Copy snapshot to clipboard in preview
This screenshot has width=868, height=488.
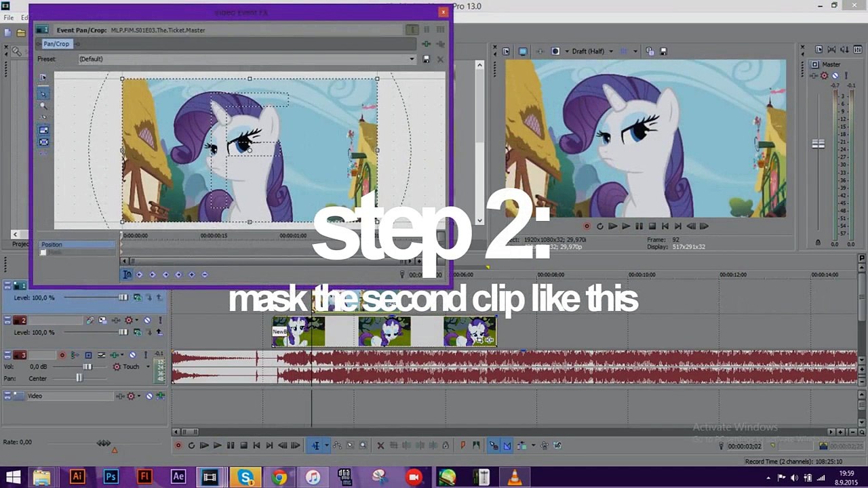click(650, 52)
